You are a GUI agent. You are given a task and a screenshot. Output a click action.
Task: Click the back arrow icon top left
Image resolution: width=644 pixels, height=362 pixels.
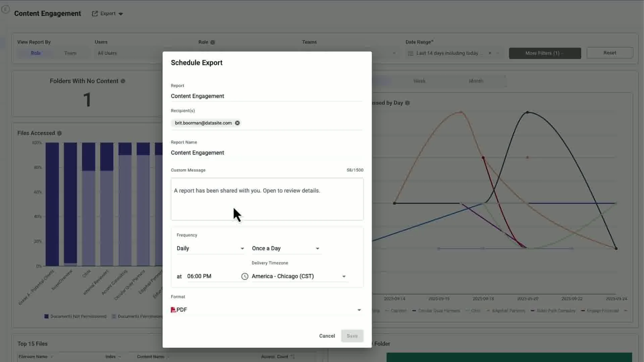pyautogui.click(x=5, y=9)
